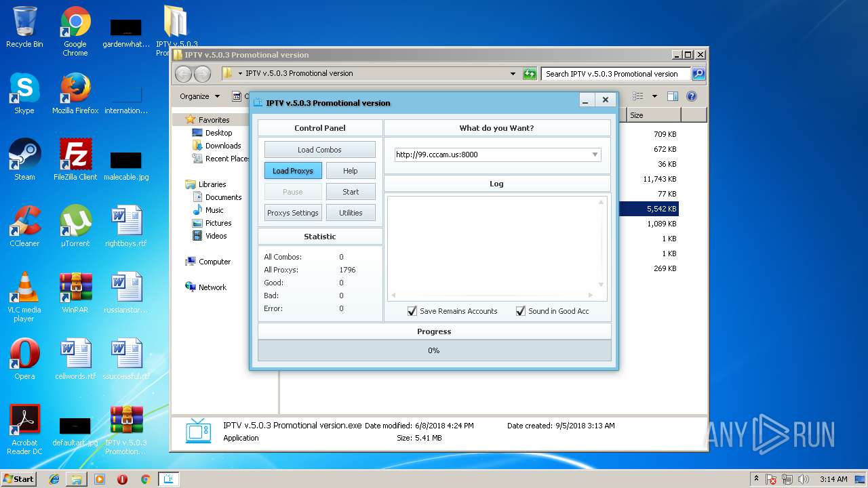This screenshot has width=868, height=488.
Task: Click the Load Combos button
Action: pyautogui.click(x=319, y=150)
